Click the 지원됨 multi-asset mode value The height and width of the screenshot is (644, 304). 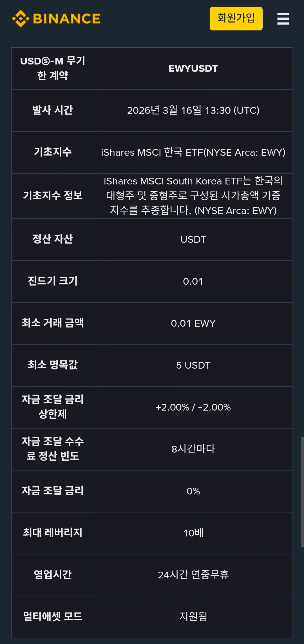(194, 617)
